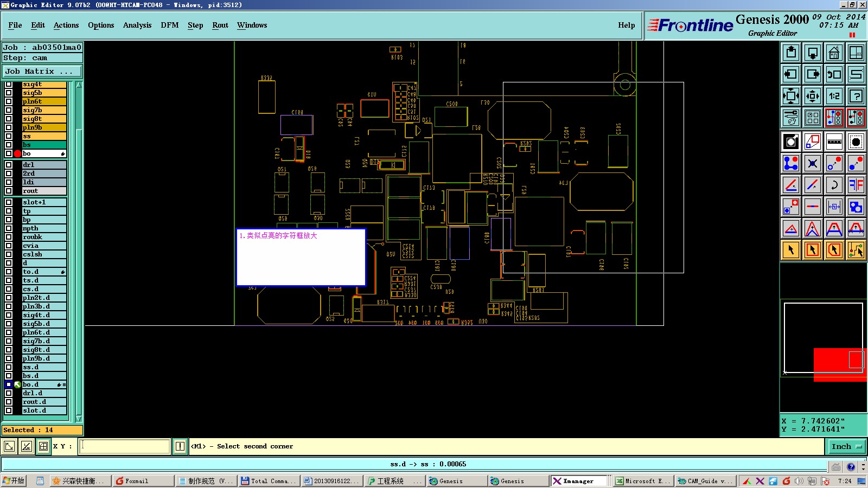Select the orange pln6t layer name
The height and width of the screenshot is (488, 868).
coord(44,101)
